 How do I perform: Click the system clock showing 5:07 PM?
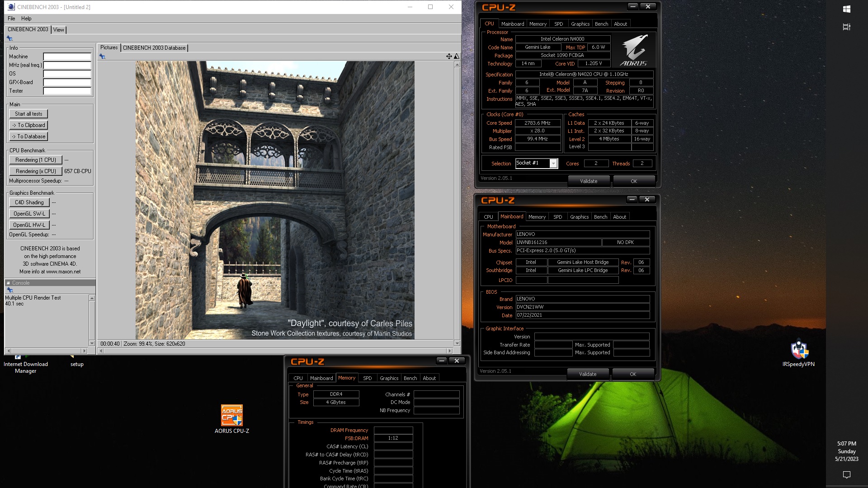pos(846,444)
